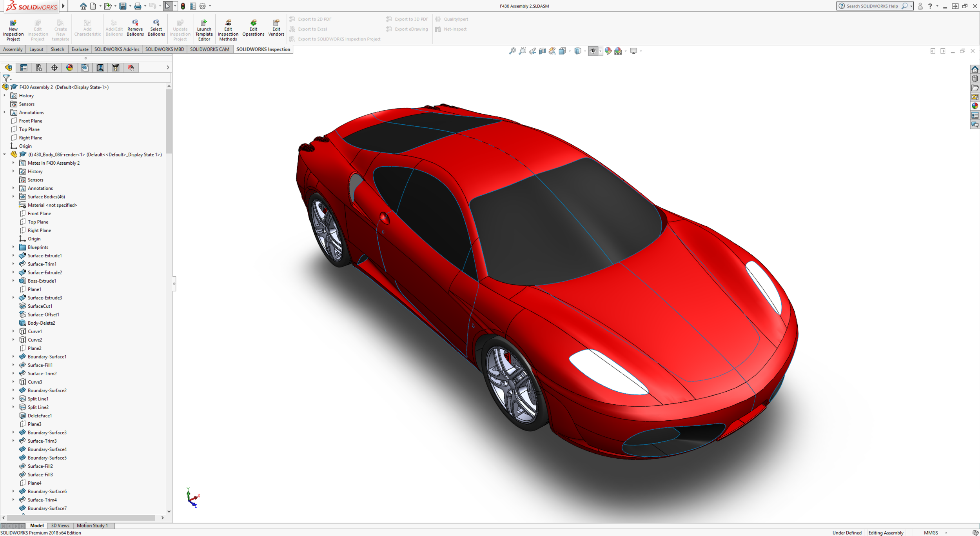Expand Boundary-Surface1 feature
This screenshot has height=536, width=980.
pos(13,356)
